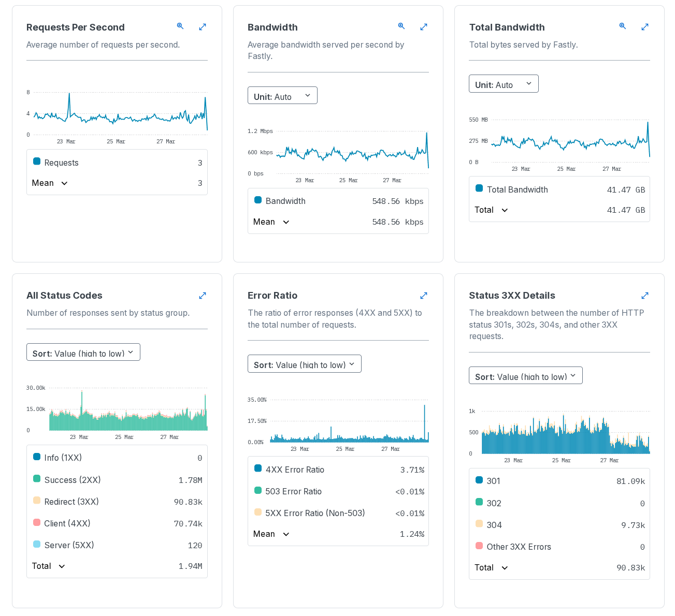Expand the Bandwidth card to full view
675x616 pixels.
pos(424,27)
